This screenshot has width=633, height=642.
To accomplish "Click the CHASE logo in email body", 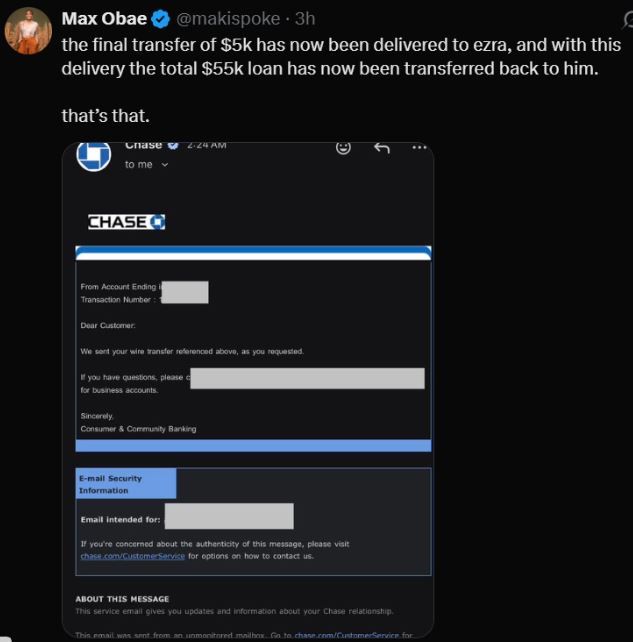I will 126,222.
